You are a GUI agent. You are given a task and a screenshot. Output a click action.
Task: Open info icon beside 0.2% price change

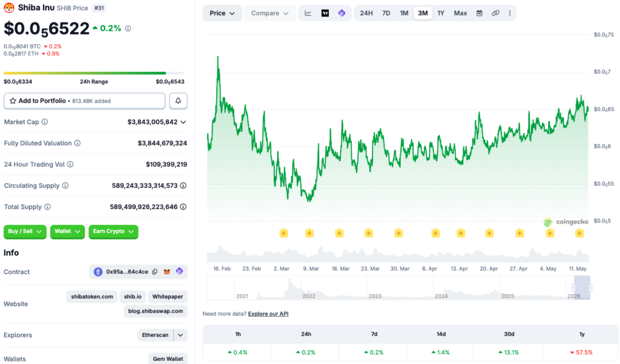[x=128, y=28]
